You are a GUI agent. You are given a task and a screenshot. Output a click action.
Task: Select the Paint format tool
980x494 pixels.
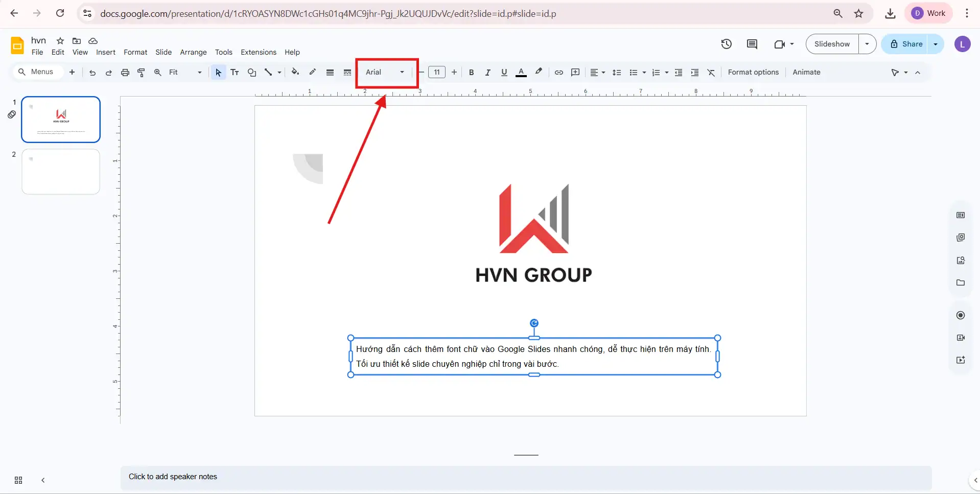[141, 73]
